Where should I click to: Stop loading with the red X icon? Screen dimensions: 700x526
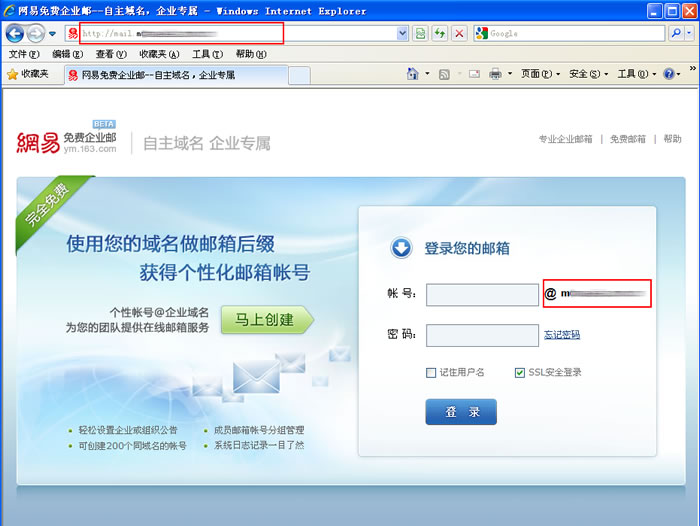[459, 33]
